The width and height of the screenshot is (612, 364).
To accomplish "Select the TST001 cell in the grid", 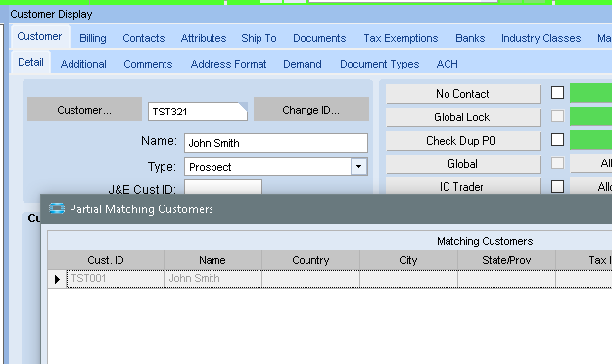I will pos(116,279).
